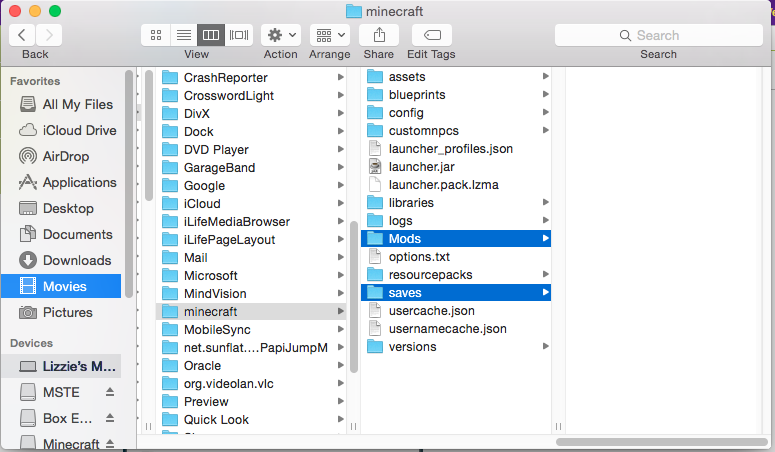Expand the blueprints folder arrow

(546, 94)
